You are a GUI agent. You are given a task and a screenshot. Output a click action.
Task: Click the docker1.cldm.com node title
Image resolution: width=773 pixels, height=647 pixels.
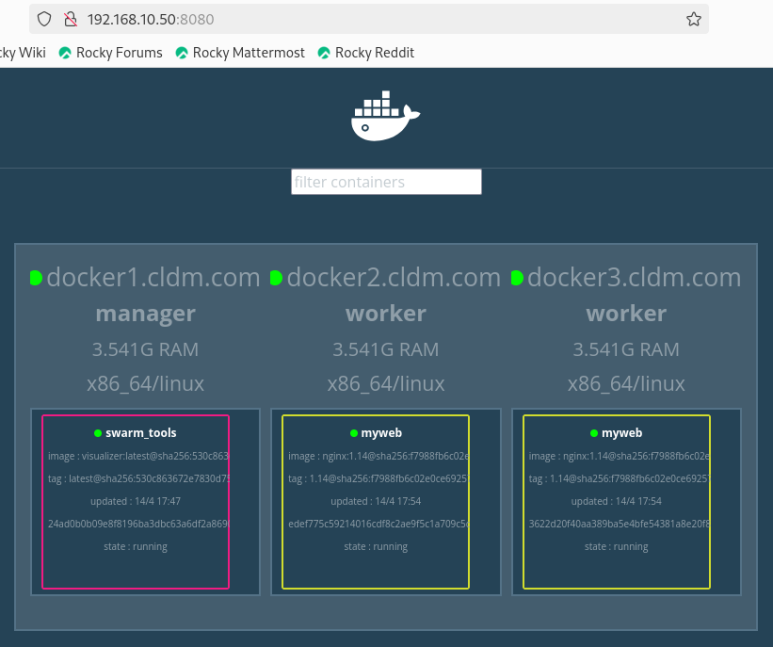pos(153,277)
